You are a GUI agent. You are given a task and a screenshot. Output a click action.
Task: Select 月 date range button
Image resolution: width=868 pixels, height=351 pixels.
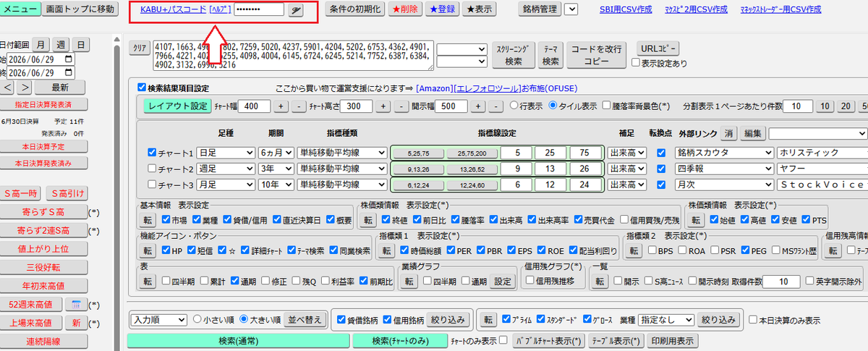[x=41, y=45]
